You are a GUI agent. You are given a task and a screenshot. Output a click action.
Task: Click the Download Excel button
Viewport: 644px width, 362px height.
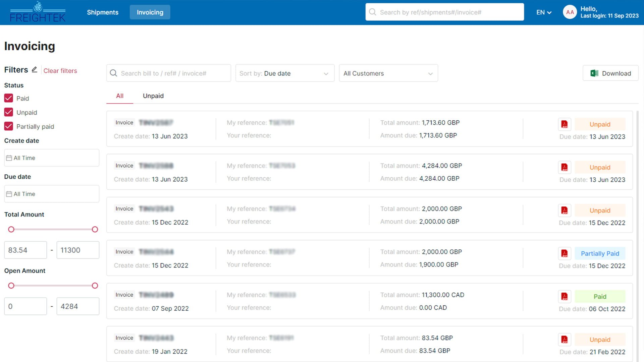coord(610,73)
